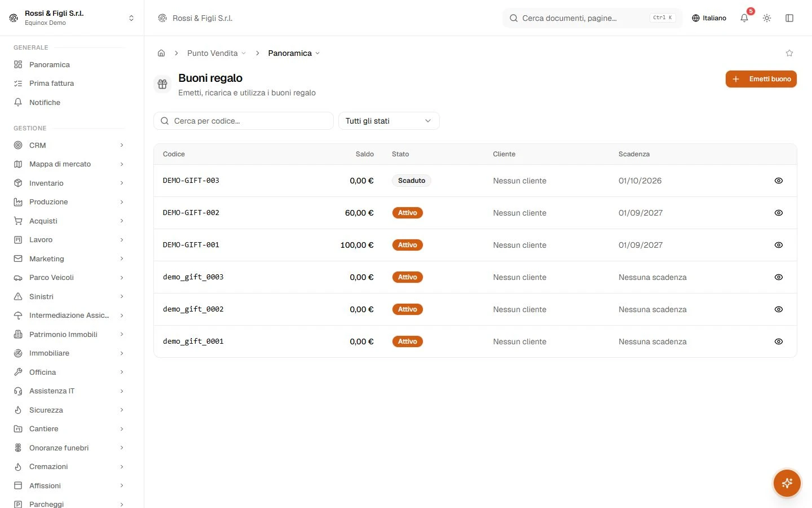
Task: Add page to favorites star
Action: 789,53
